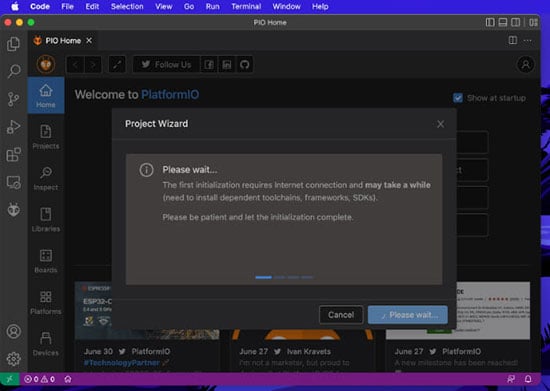Viewport: 550px width, 391px height.
Task: Go back in PIO Home navigation
Action: (75, 65)
